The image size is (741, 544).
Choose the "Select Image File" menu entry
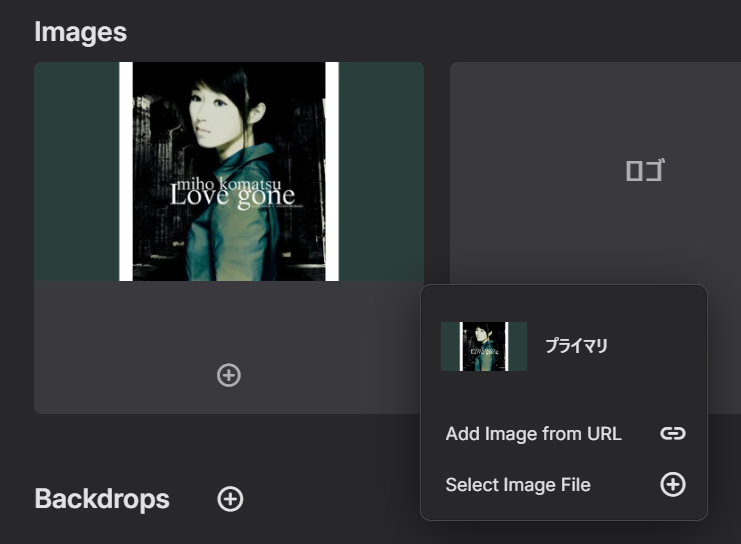518,485
